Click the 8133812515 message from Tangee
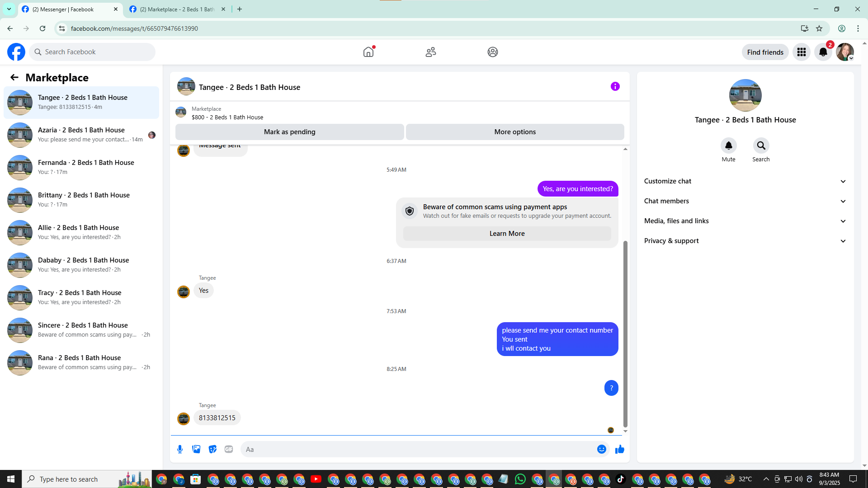 coord(217,418)
